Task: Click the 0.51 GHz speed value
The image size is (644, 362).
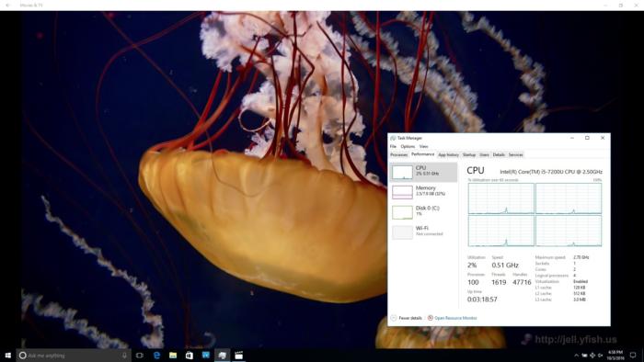Action: pos(505,266)
